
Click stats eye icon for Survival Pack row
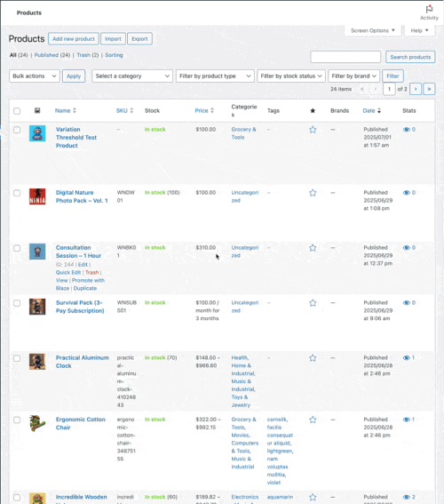point(407,303)
